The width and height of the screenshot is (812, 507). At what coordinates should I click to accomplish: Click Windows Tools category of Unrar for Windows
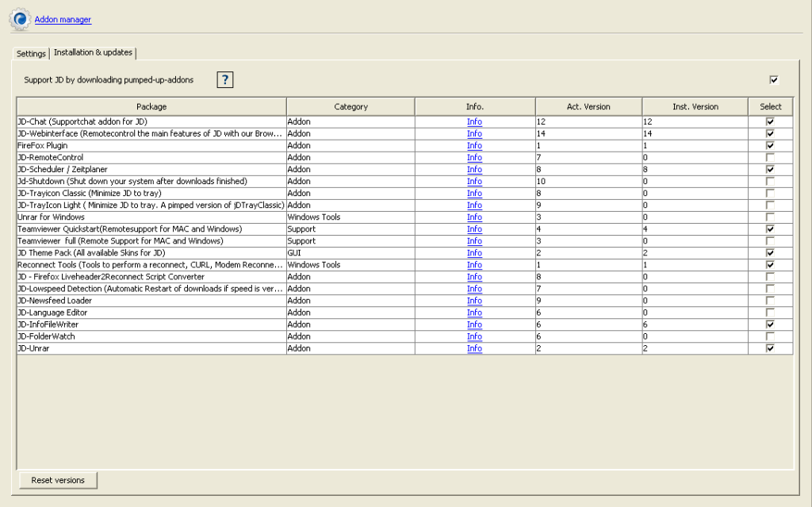coord(350,217)
